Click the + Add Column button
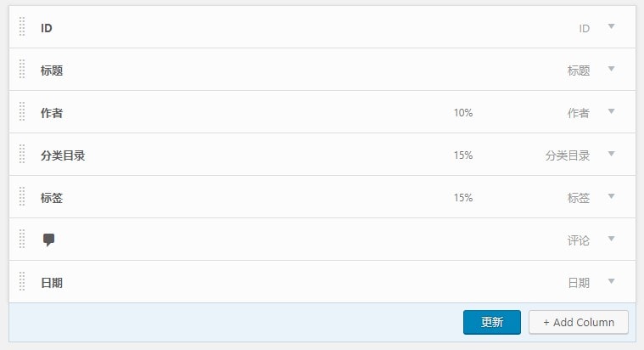The height and width of the screenshot is (350, 644). [578, 323]
